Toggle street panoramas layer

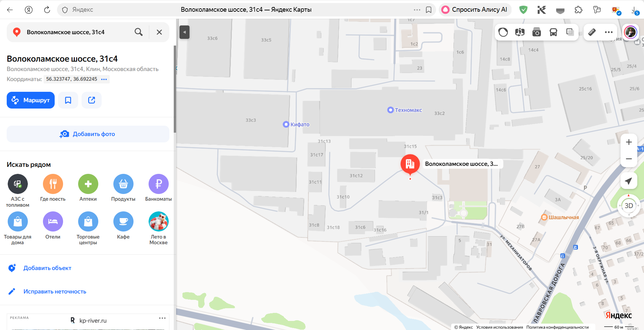click(x=520, y=32)
